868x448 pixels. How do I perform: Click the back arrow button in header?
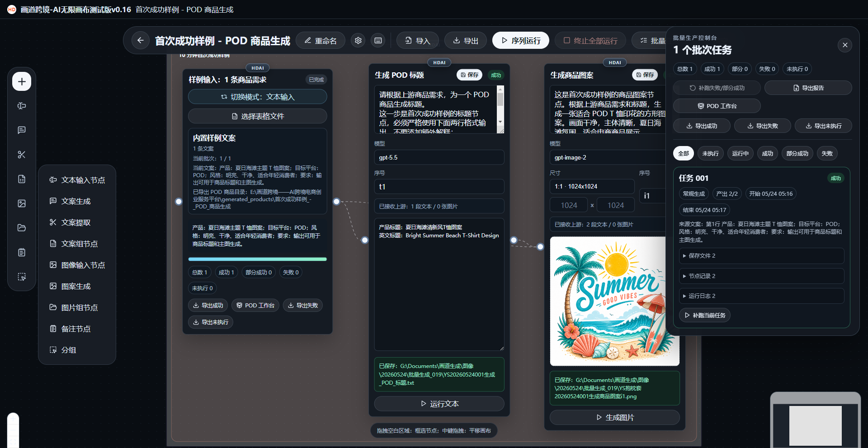click(141, 41)
